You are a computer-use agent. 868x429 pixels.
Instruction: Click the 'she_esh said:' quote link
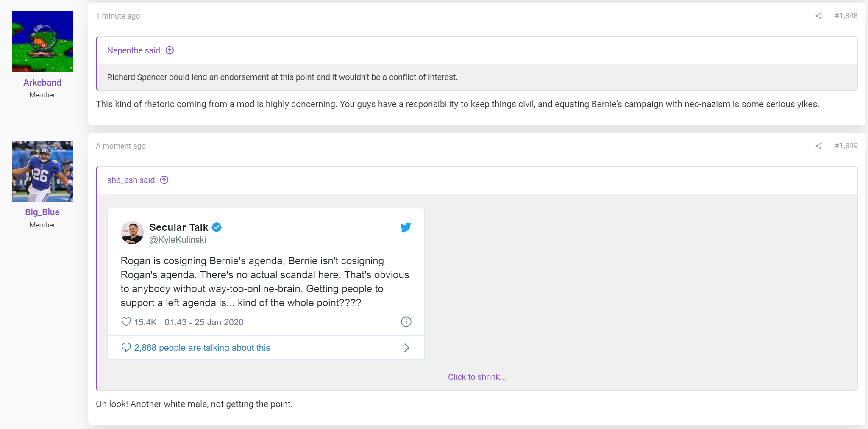(132, 180)
